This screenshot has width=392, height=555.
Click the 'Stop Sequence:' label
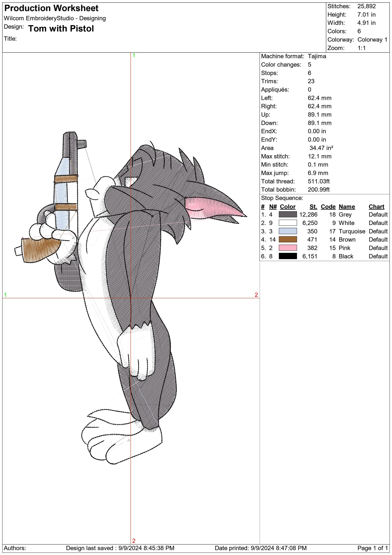[282, 198]
